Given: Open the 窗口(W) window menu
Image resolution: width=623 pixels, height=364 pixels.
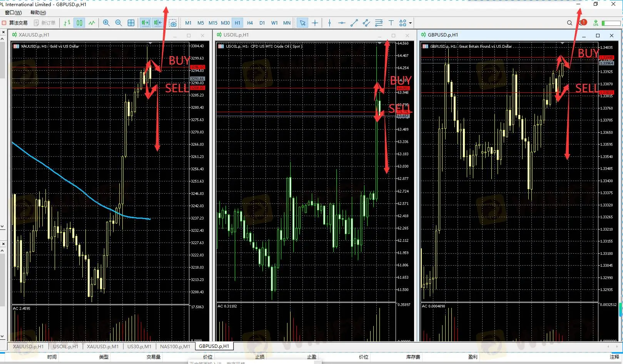Looking at the screenshot, I should pyautogui.click(x=13, y=13).
